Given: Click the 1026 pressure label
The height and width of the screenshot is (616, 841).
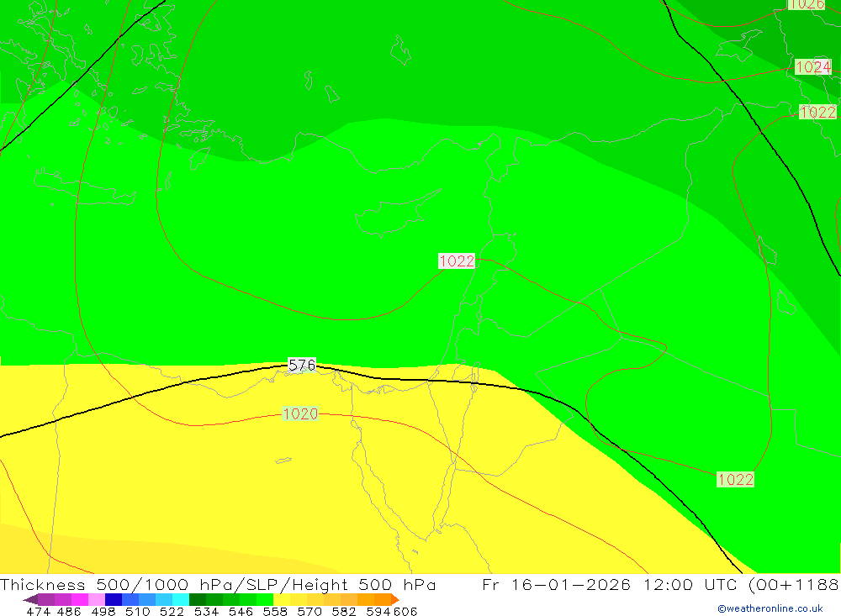Looking at the screenshot, I should pos(807,4).
